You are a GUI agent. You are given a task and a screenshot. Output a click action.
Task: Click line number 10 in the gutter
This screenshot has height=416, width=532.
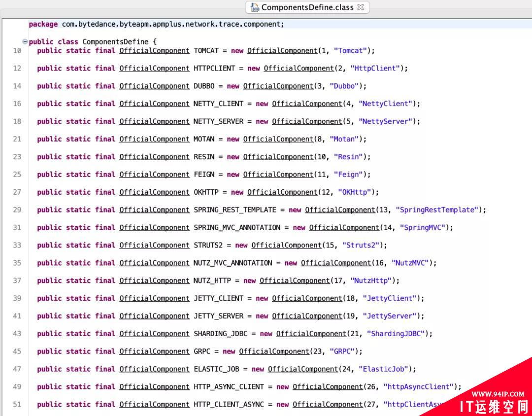click(17, 51)
